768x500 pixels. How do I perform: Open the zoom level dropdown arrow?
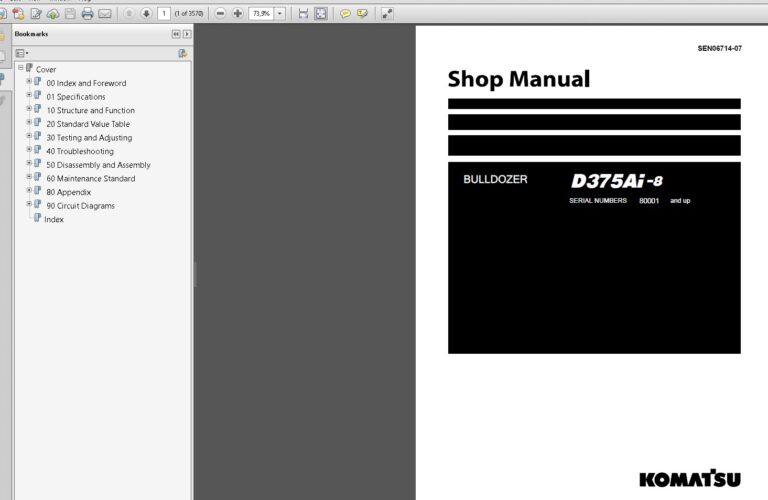click(280, 14)
